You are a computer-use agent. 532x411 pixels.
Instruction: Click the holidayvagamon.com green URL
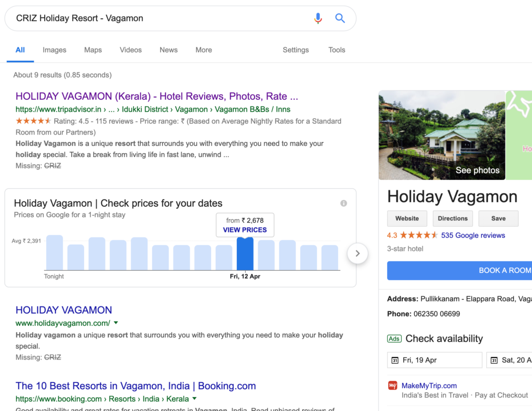point(63,323)
